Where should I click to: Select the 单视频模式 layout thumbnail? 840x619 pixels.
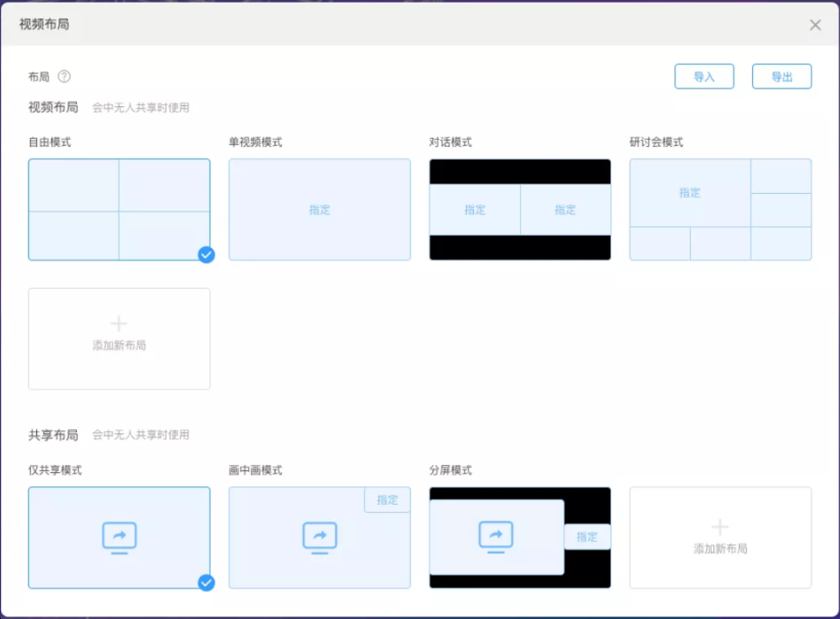coord(320,210)
